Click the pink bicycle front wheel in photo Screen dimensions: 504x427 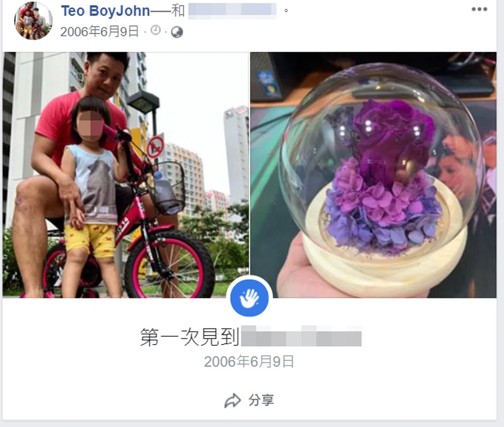pyautogui.click(x=170, y=265)
